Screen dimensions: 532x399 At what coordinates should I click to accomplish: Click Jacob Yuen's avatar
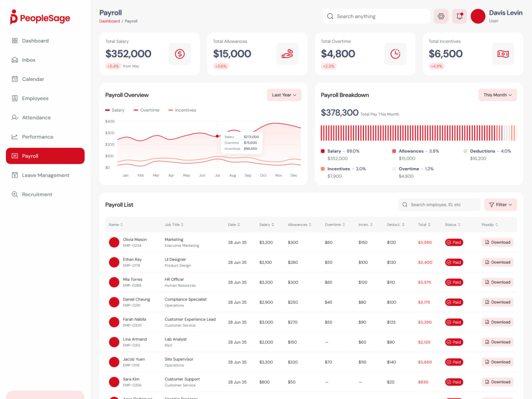114,362
